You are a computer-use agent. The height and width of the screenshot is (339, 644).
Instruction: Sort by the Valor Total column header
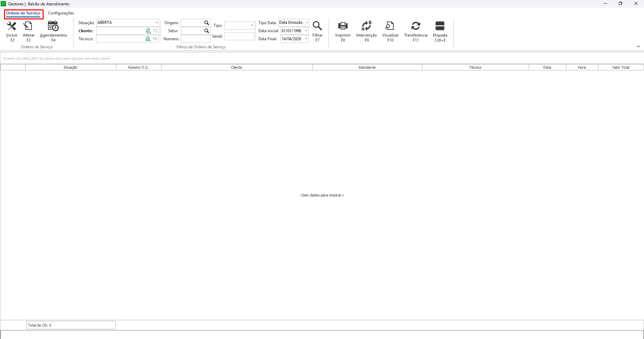click(621, 67)
